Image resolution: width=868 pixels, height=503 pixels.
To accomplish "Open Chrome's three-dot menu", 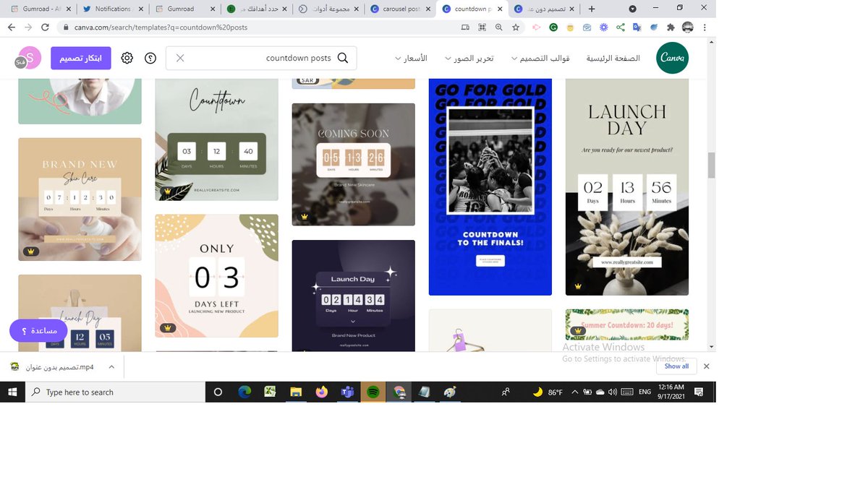I will (705, 27).
